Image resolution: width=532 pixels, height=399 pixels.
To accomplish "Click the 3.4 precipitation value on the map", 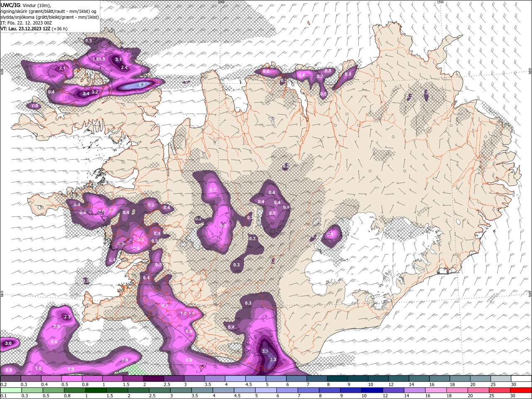I will (86, 94).
